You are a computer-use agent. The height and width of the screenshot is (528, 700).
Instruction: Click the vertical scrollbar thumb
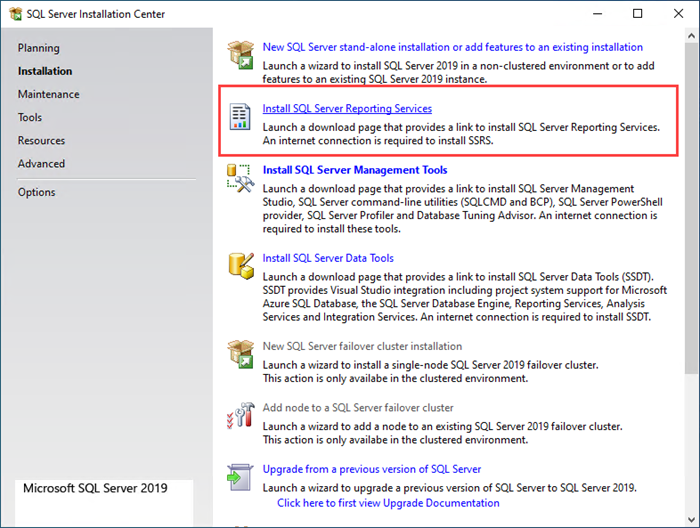pyautogui.click(x=692, y=208)
